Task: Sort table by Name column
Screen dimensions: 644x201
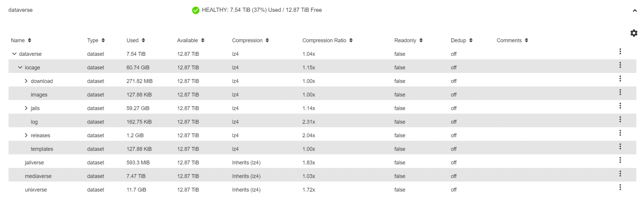Action: 21,40
